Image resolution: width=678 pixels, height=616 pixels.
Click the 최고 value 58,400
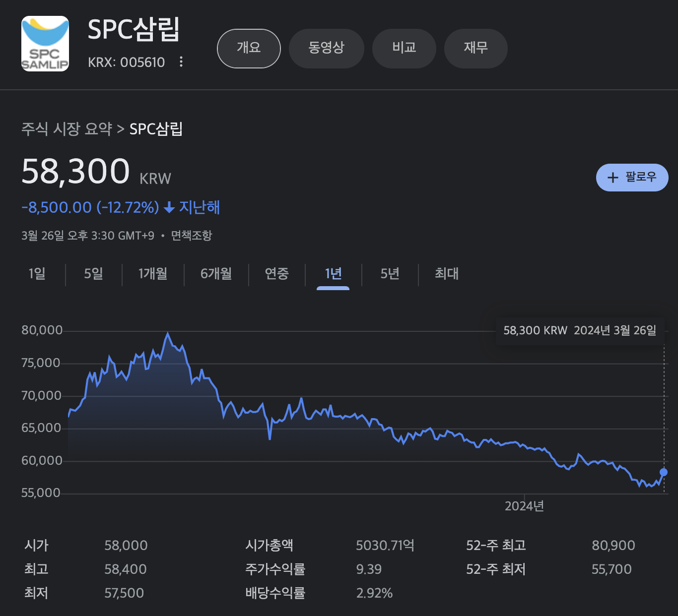coord(126,569)
